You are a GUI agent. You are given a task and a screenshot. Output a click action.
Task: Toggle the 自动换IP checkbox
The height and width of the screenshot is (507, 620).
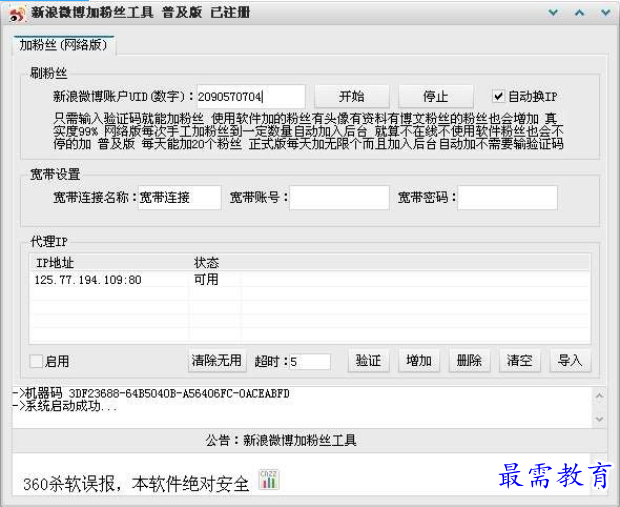tap(498, 96)
